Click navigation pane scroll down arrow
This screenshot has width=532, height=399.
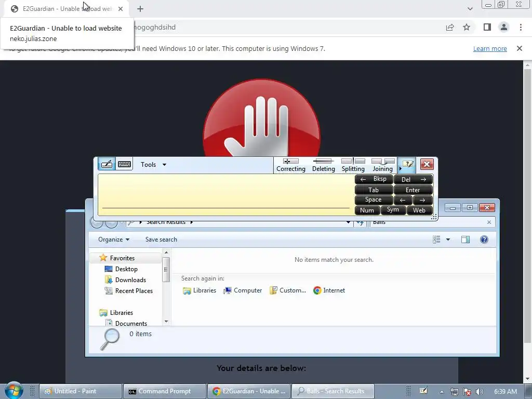[166, 321]
